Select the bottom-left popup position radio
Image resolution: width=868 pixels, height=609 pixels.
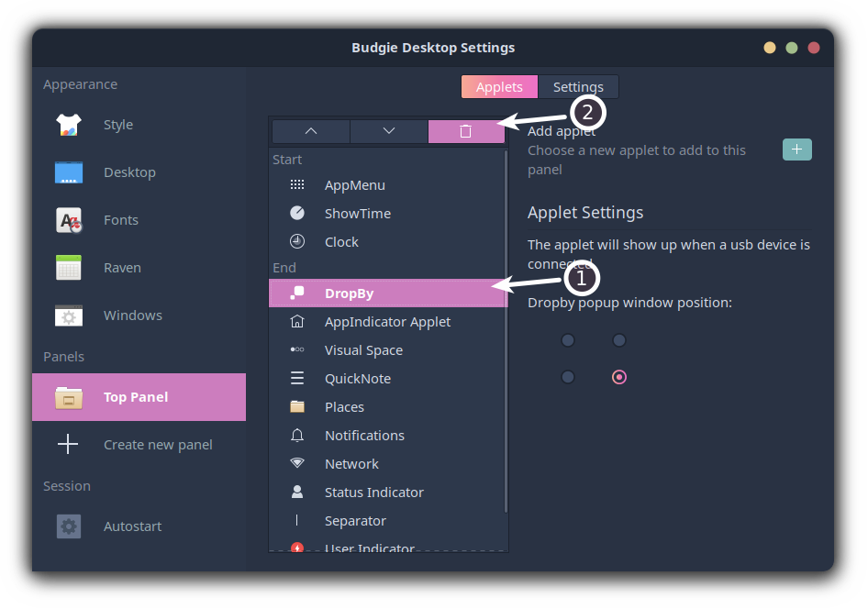pos(567,376)
